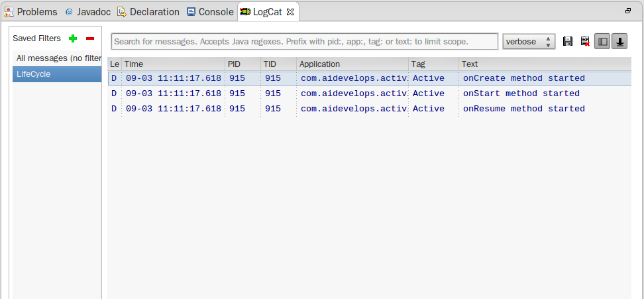Screen dimensions: 644x299
Task: Switch to the Problems tab
Action: pyautogui.click(x=31, y=12)
